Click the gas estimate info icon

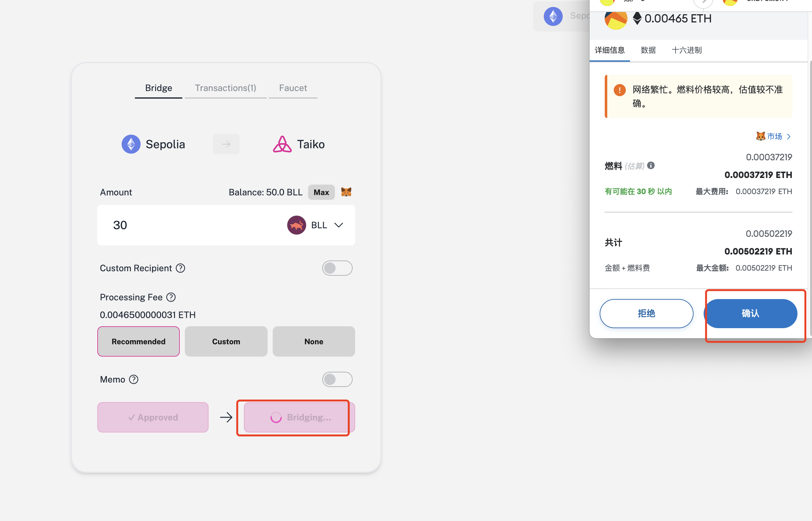coord(651,166)
